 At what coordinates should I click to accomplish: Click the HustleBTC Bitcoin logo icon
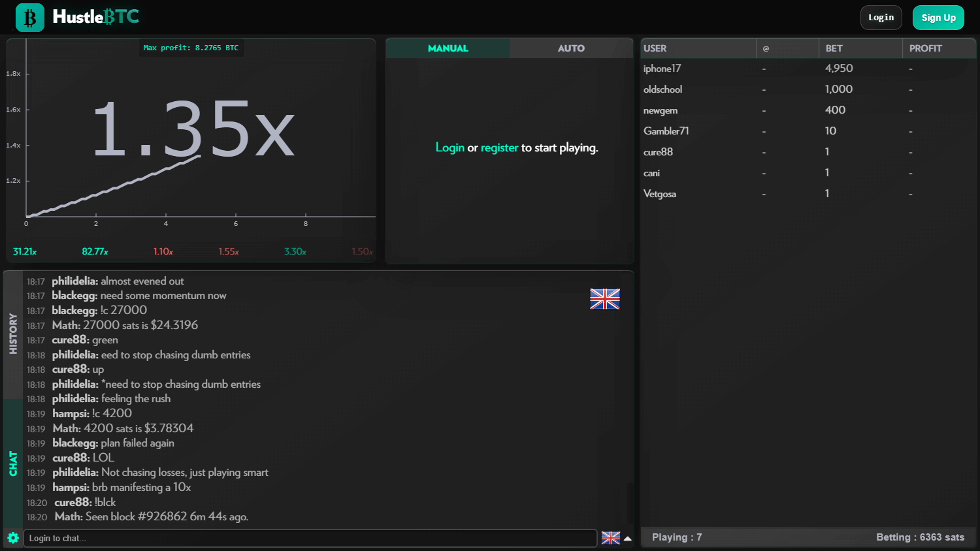[30, 18]
